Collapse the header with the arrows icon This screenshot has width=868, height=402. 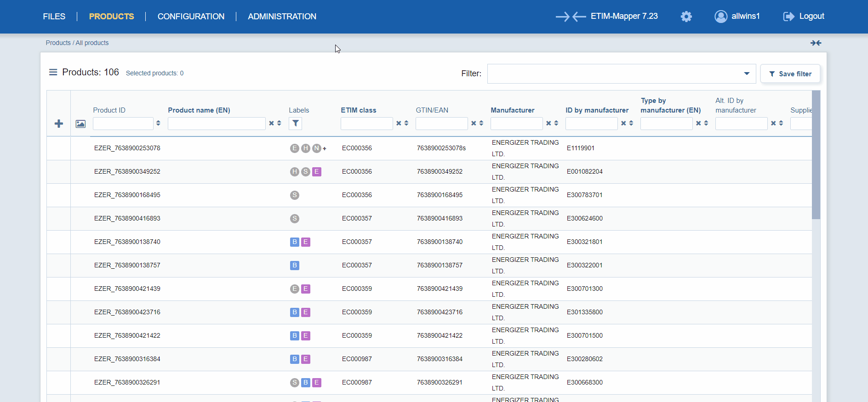point(816,43)
